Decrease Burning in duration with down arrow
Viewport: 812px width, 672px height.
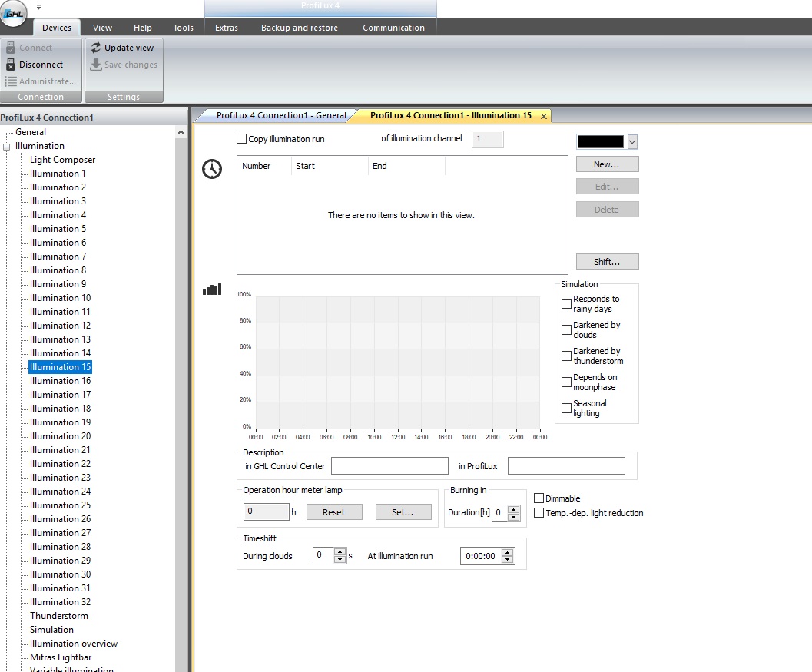point(514,517)
